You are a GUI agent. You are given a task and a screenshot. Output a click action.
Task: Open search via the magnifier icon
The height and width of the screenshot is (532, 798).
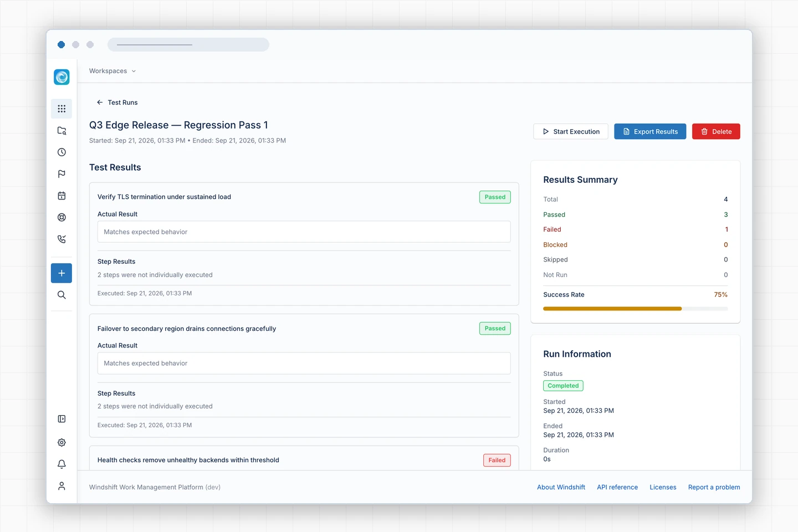pyautogui.click(x=62, y=295)
